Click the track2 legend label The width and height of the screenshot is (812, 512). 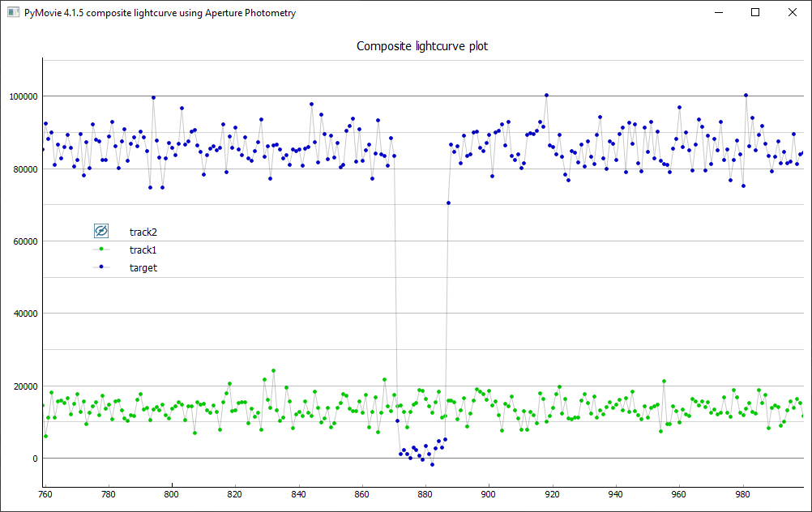pyautogui.click(x=143, y=232)
